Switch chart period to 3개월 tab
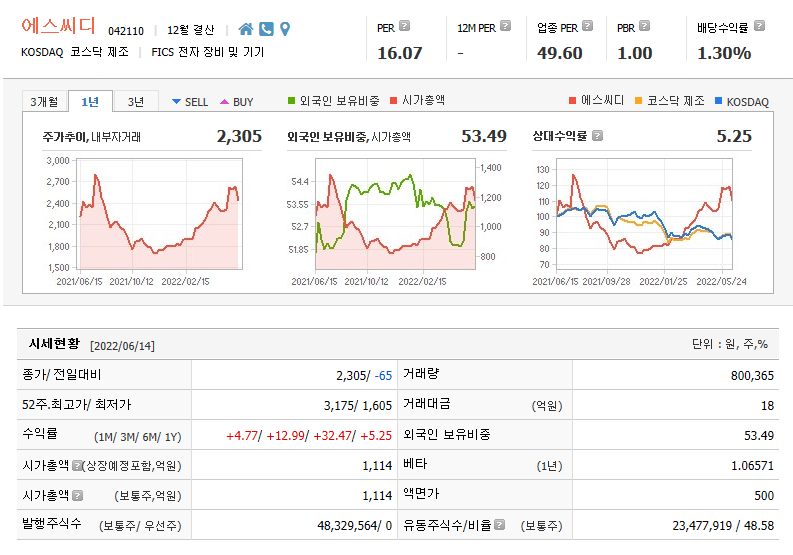This screenshot has height=555, width=793. click(45, 102)
